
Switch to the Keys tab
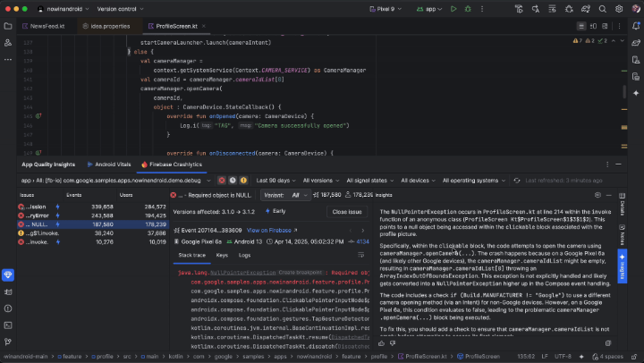pyautogui.click(x=222, y=255)
